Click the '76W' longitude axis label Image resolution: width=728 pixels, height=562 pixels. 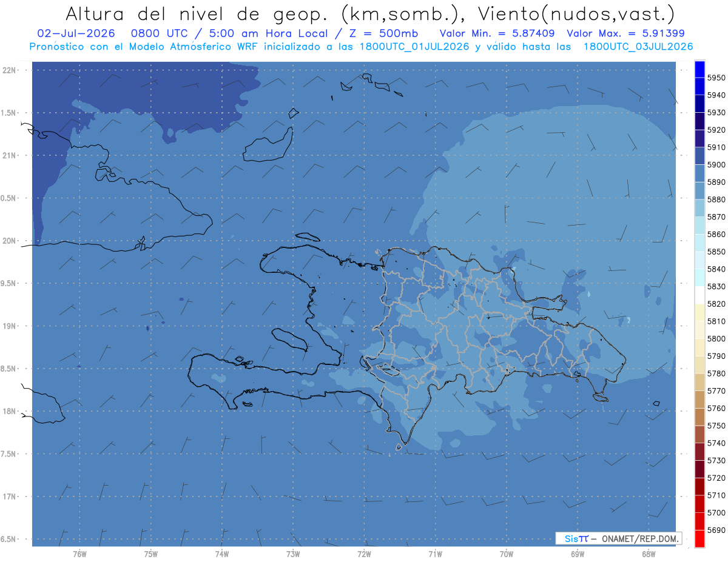(79, 554)
